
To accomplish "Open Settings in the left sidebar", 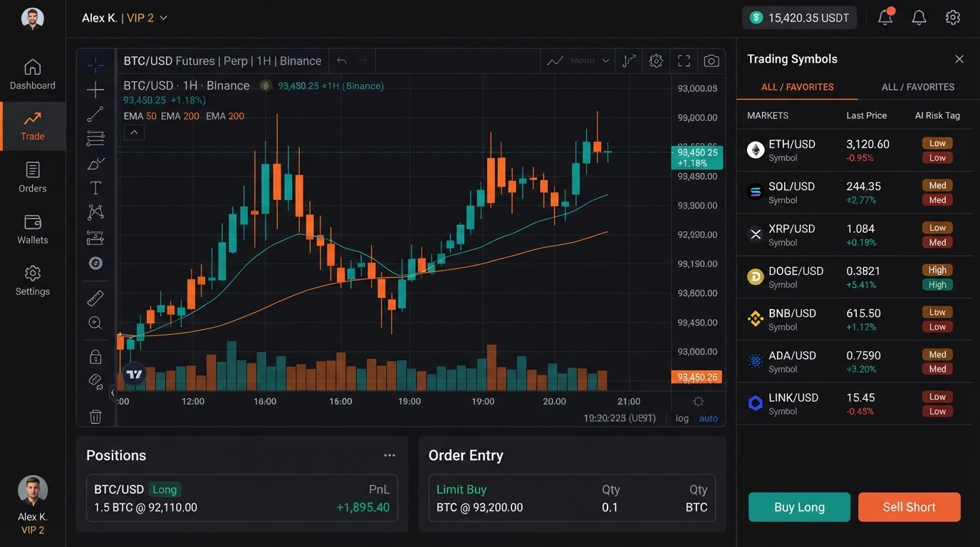I will (33, 281).
